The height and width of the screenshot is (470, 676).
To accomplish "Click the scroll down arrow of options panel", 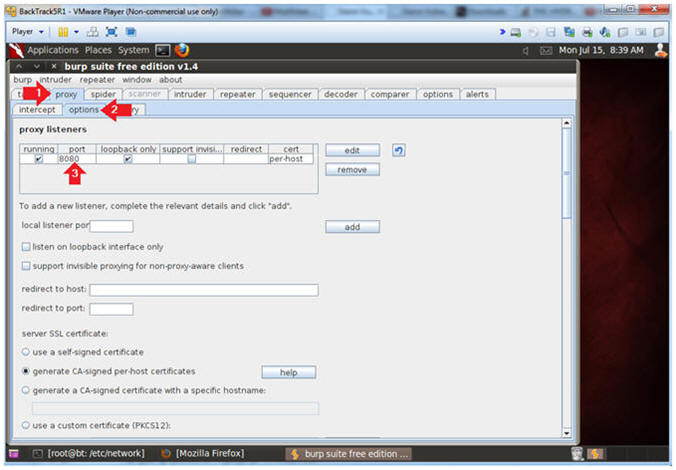I will click(567, 433).
